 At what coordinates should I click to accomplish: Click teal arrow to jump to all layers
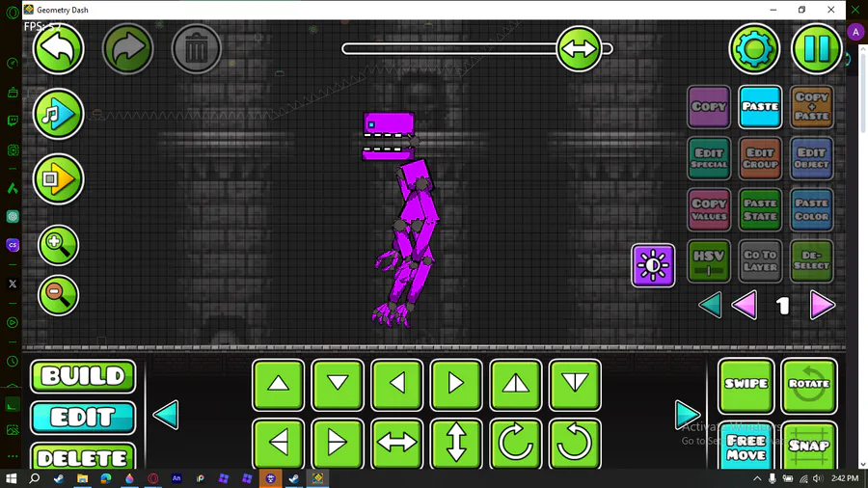pos(710,306)
